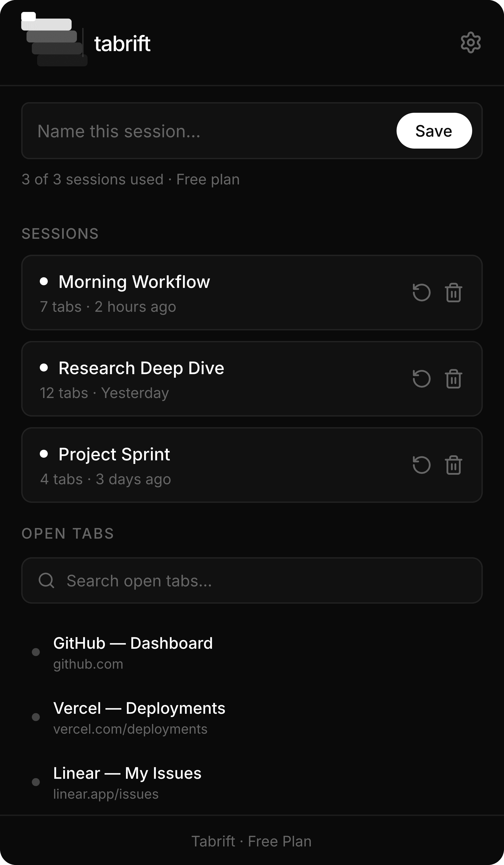Select the Project Sprint session title
Screen dimensions: 504x865
(114, 454)
